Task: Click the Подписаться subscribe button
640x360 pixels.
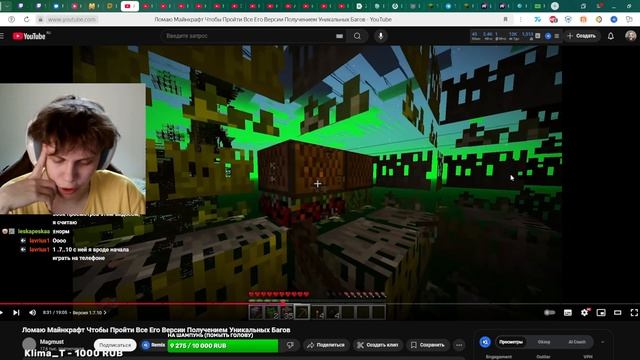Action: click(x=115, y=345)
